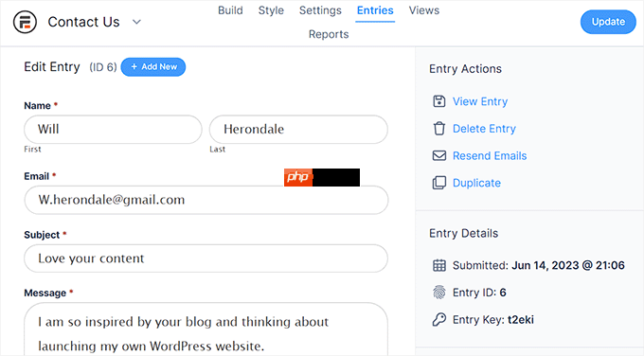This screenshot has height=356, width=644.
Task: Go to the Views tab
Action: 424,10
